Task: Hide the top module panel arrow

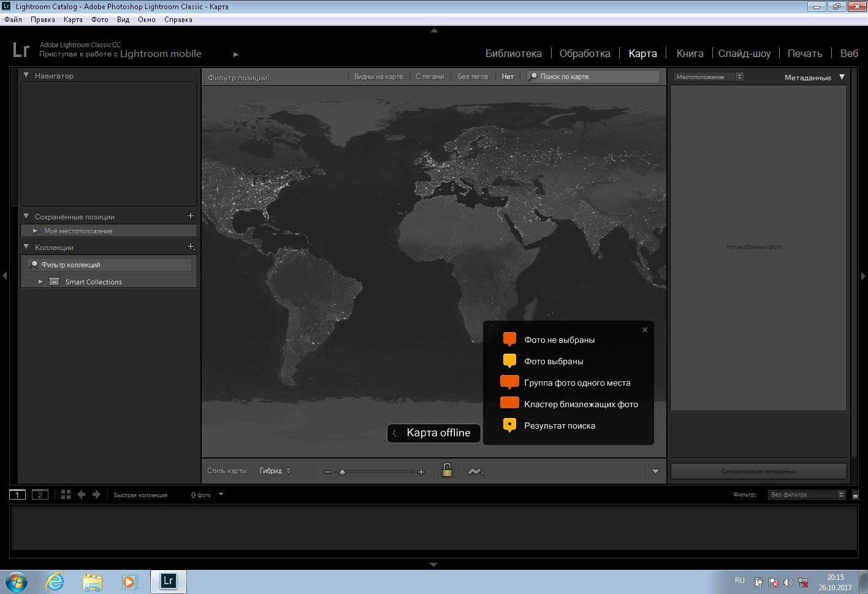Action: 434,30
